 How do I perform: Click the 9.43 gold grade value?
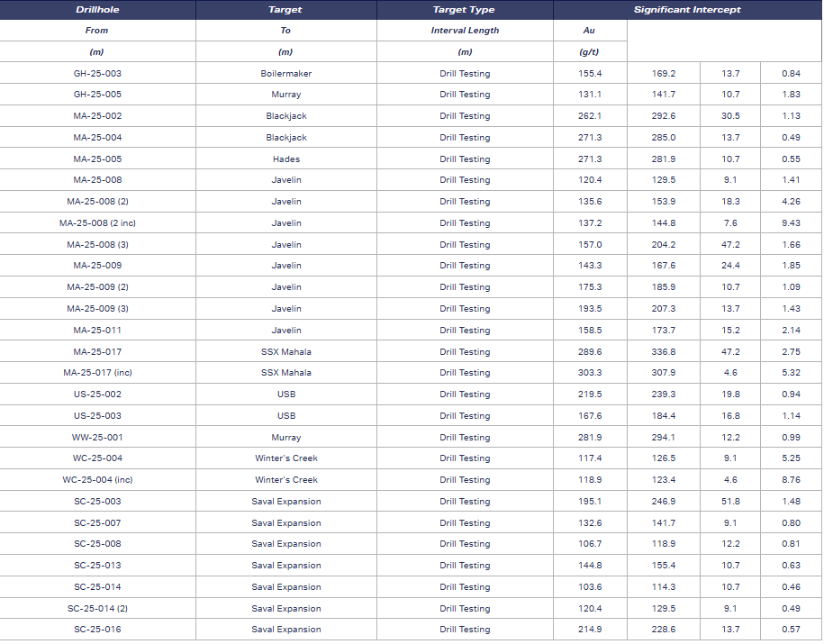791,223
